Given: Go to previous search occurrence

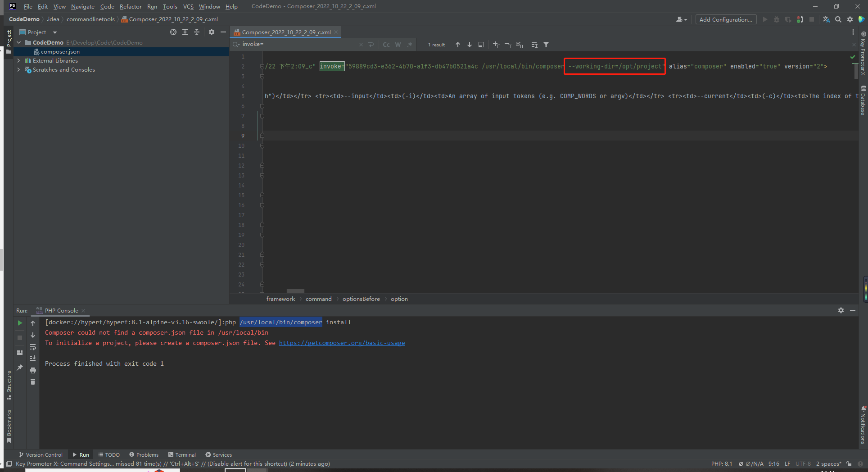Looking at the screenshot, I should point(458,45).
